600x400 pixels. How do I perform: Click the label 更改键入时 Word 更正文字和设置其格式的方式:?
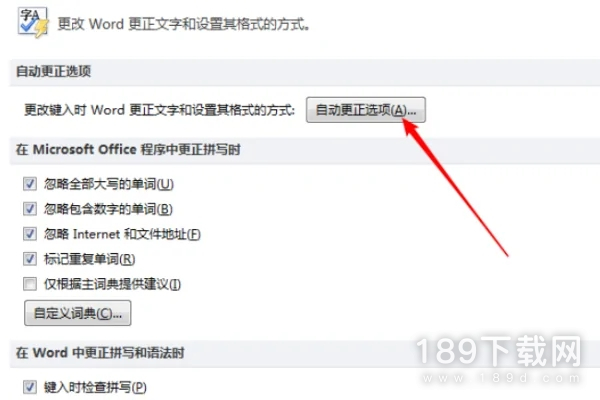160,110
